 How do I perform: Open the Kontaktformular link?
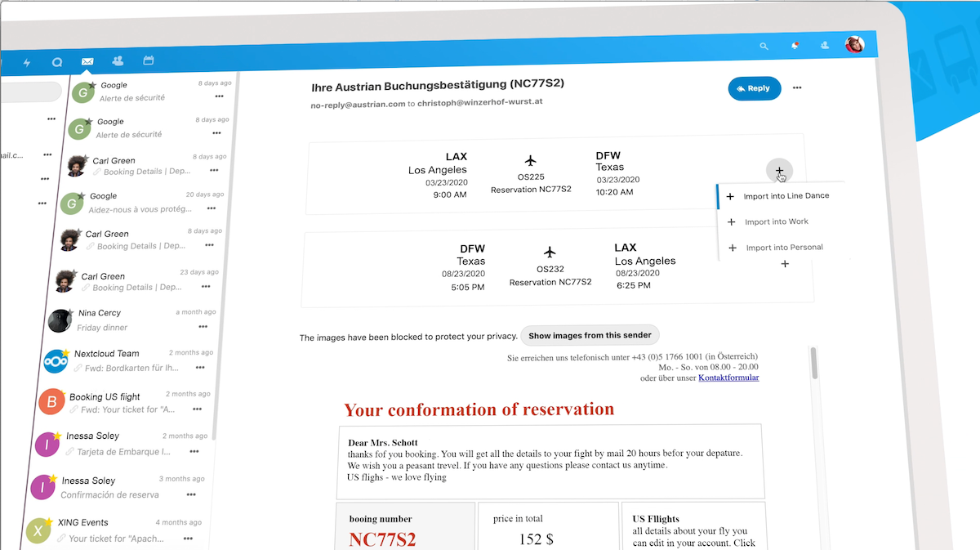coord(728,378)
